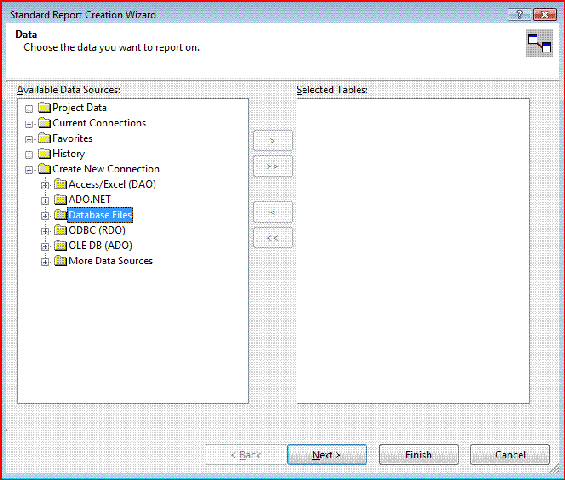
Task: Click the ADO.NET folder icon
Action: pos(60,199)
